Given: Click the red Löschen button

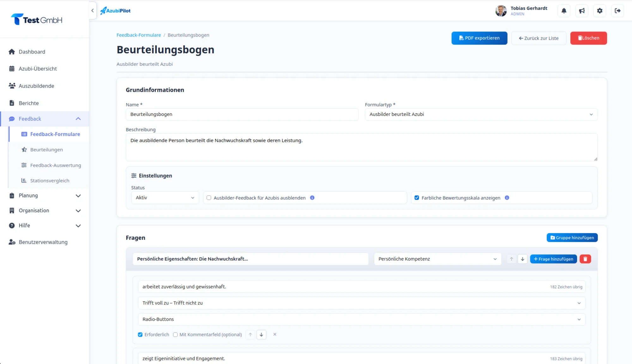Looking at the screenshot, I should 588,38.
